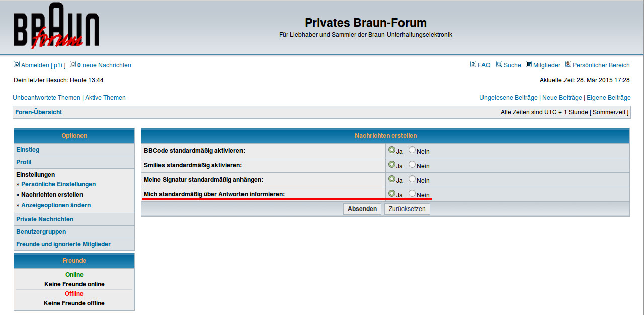The height and width of the screenshot is (315, 644).
Task: Navigate to Foren-Übersicht breadcrumb
Action: point(39,112)
